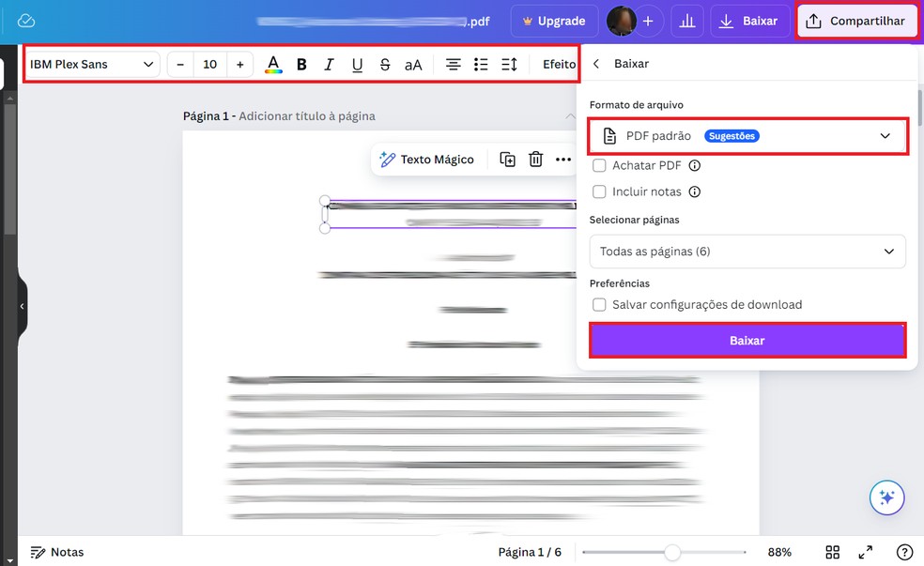Open the user profile avatar

[x=621, y=22]
